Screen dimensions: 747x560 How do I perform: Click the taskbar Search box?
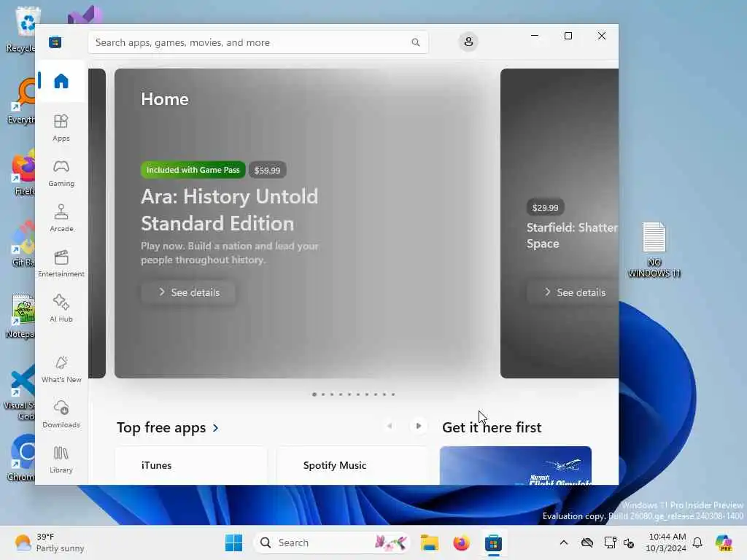[332, 542]
